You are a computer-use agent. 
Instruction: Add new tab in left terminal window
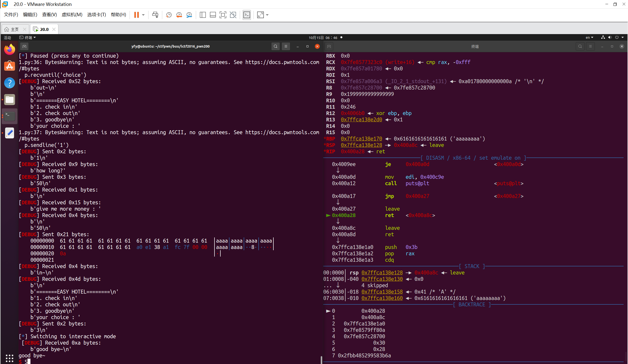click(24, 46)
